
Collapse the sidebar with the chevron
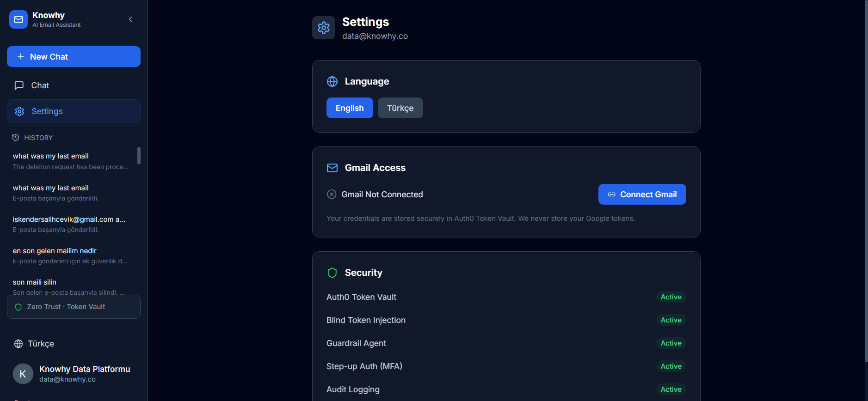point(130,19)
